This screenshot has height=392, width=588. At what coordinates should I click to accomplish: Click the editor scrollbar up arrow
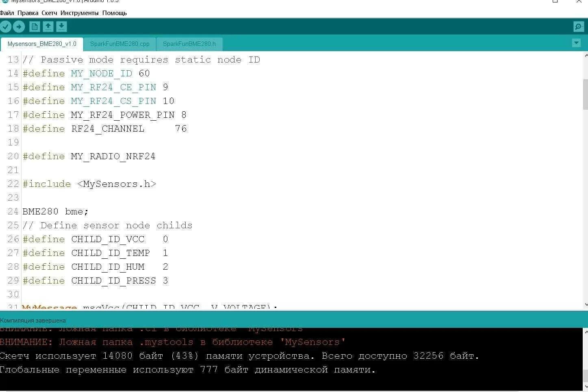[586, 55]
